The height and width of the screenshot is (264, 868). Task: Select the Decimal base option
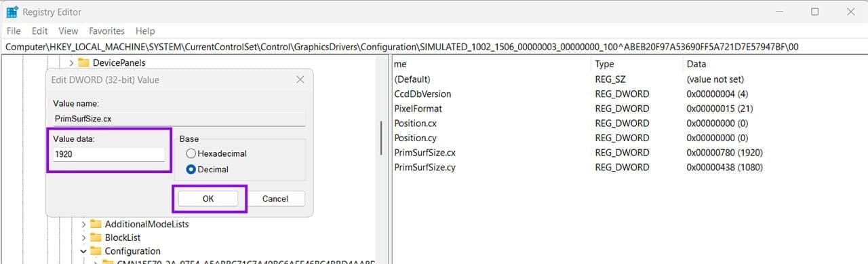tap(191, 169)
